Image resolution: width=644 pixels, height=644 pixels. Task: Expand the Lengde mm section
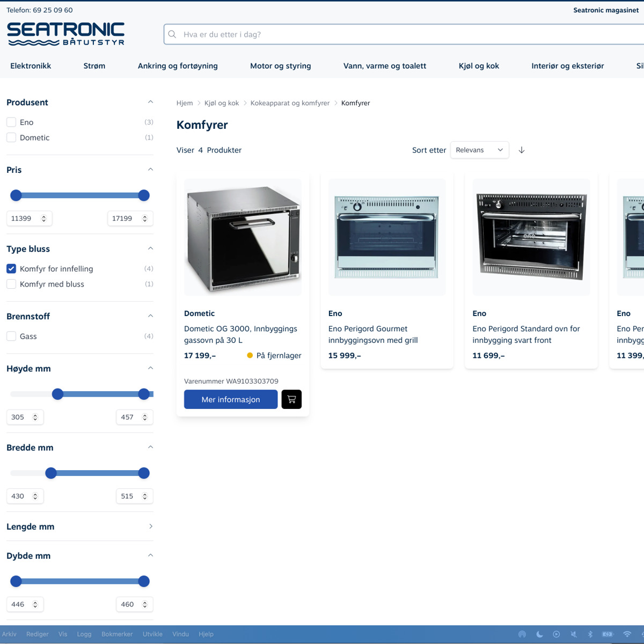(150, 526)
